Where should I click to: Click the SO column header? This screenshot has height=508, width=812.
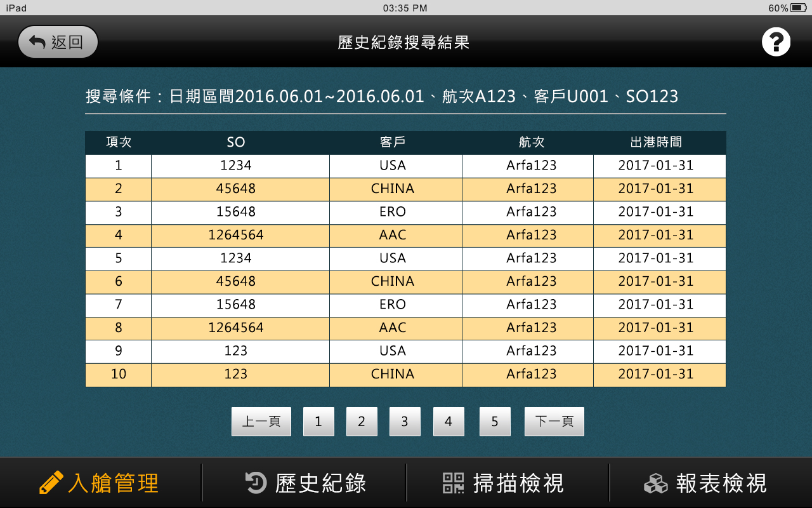pyautogui.click(x=236, y=142)
